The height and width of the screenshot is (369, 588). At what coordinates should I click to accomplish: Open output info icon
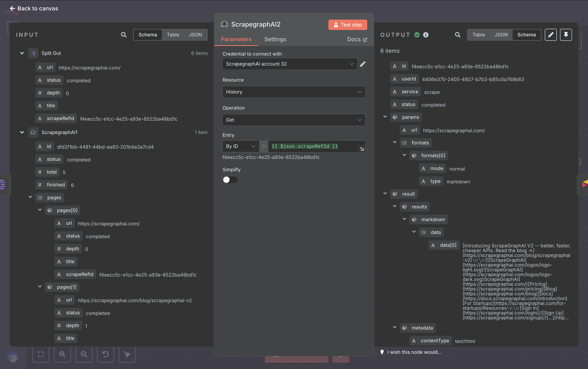coord(426,35)
